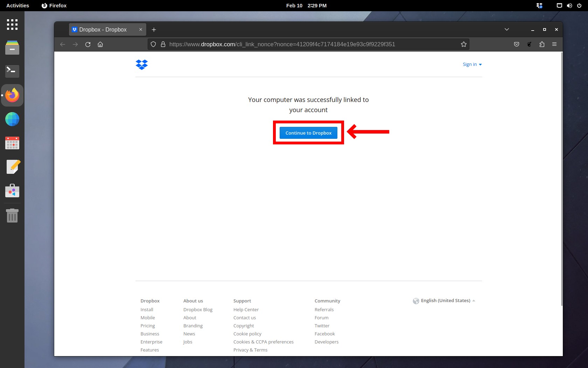The image size is (588, 368).
Task: Open Dropbox Blog footer link
Action: [x=198, y=309]
